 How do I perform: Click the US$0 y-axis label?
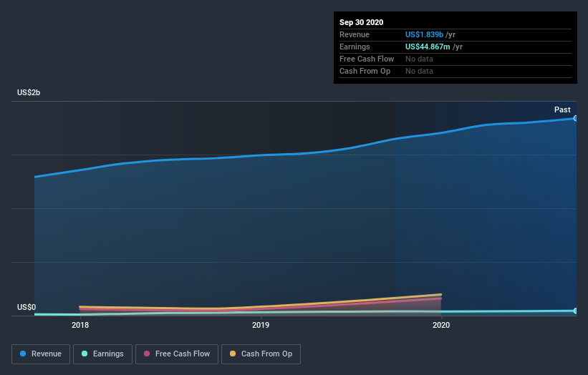[x=26, y=307]
